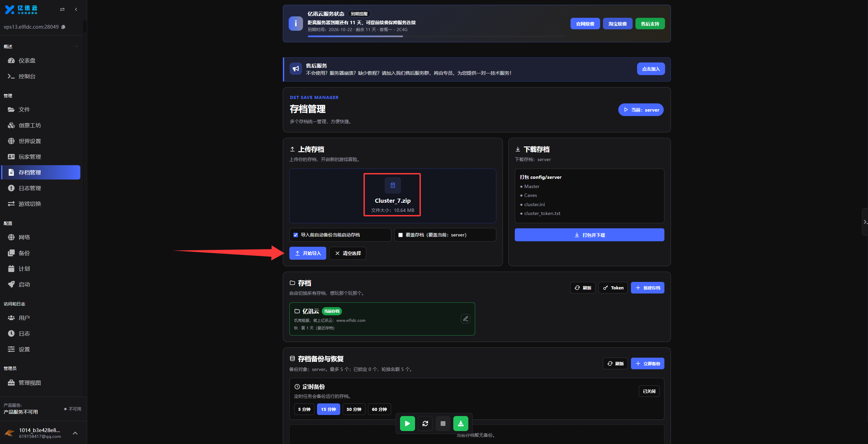Collapse the sidebar with left chevron
This screenshot has width=868, height=444.
(76, 10)
